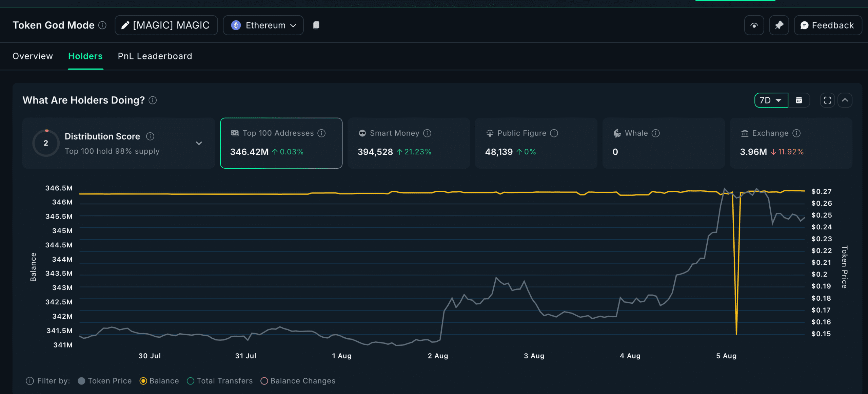Switch to the Overview tab

pyautogui.click(x=33, y=56)
